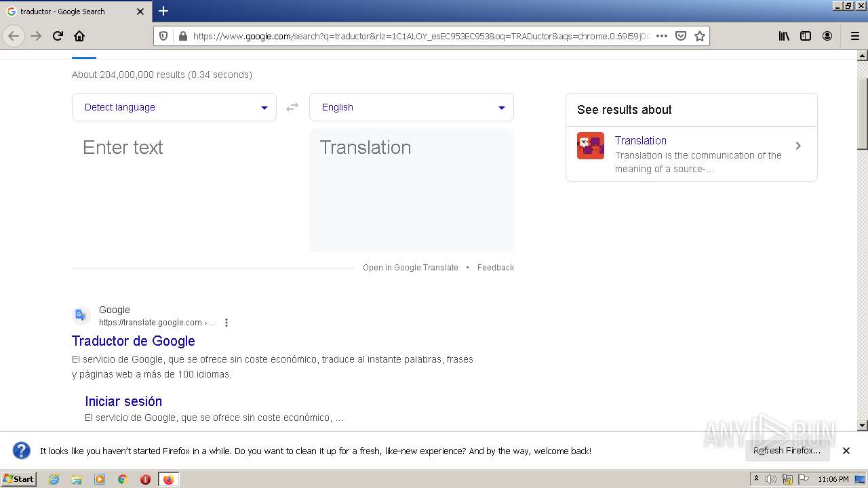Open the Iniciar sesión sublink
Image resolution: width=868 pixels, height=488 pixels.
pos(123,401)
